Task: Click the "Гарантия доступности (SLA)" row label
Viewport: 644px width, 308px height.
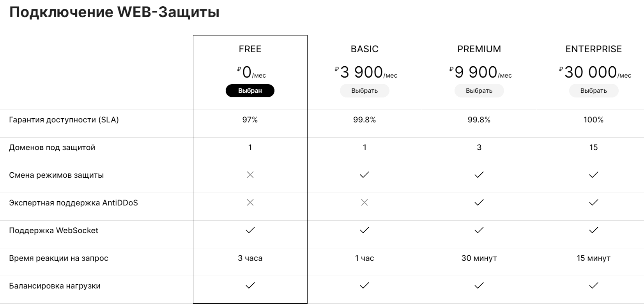Action: click(64, 120)
